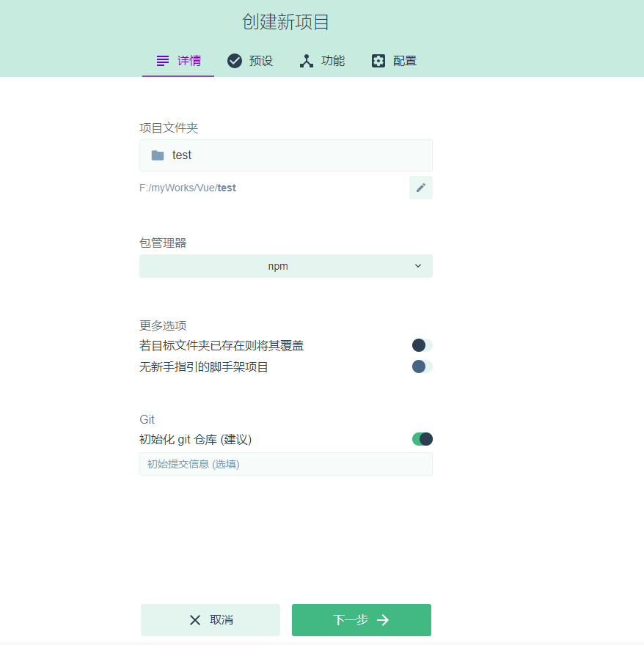Click the 创建新项目 page title
Viewport: 644px width, 645px height.
(286, 22)
